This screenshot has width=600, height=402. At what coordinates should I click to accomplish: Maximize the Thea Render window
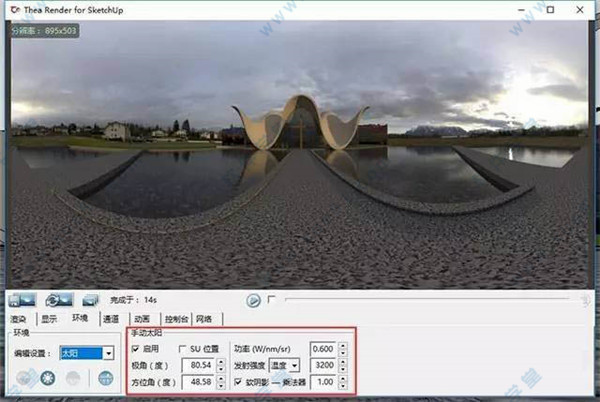[550, 10]
